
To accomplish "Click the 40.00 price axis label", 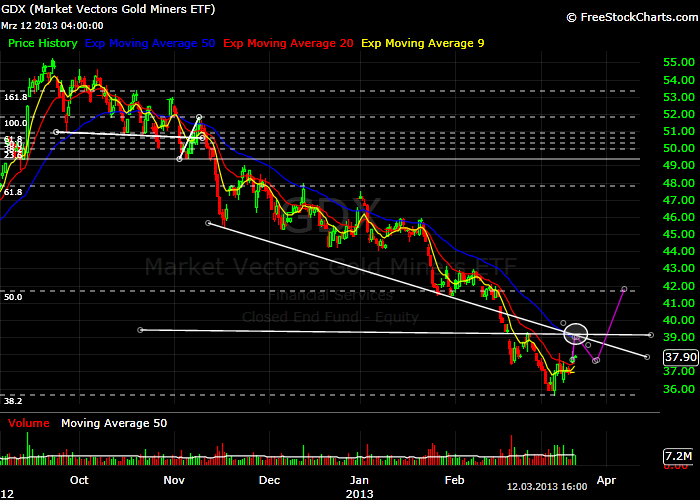I will tap(679, 320).
